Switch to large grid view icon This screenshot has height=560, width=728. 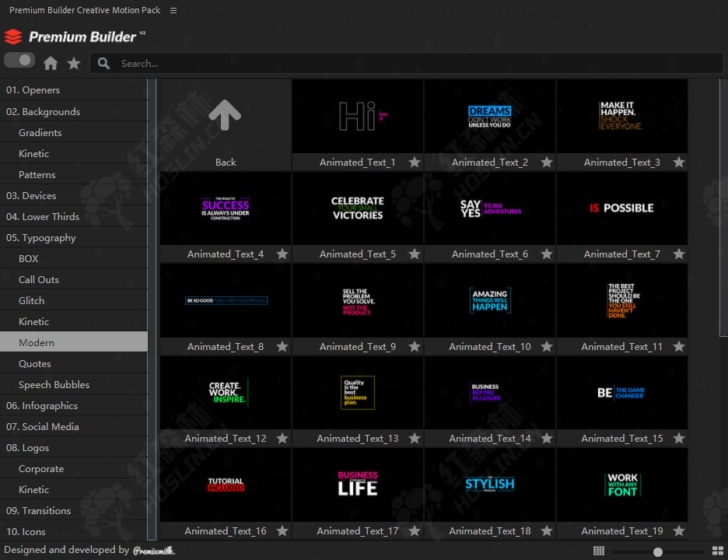tap(718, 551)
